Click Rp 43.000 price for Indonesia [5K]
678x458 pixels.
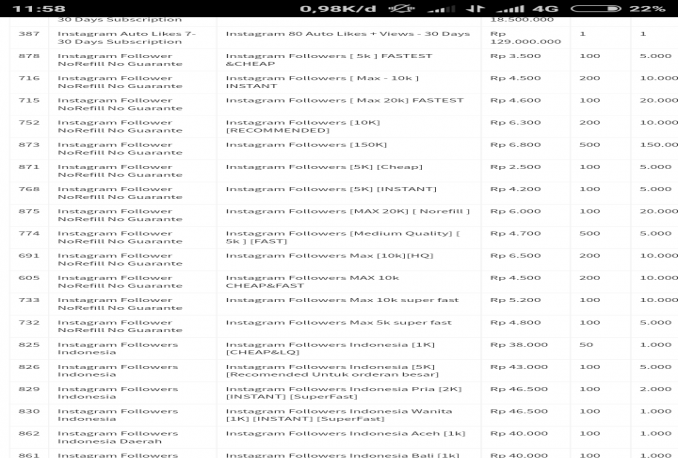(x=519, y=367)
